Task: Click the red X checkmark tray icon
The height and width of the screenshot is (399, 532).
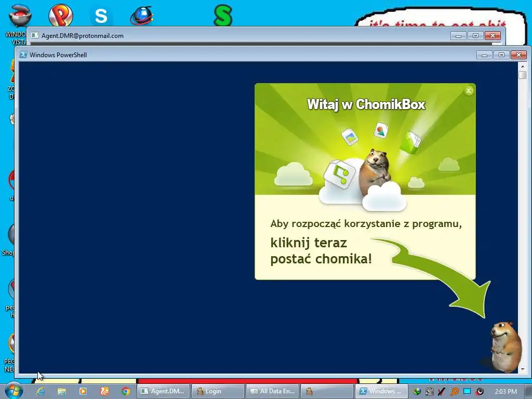Action: click(442, 392)
